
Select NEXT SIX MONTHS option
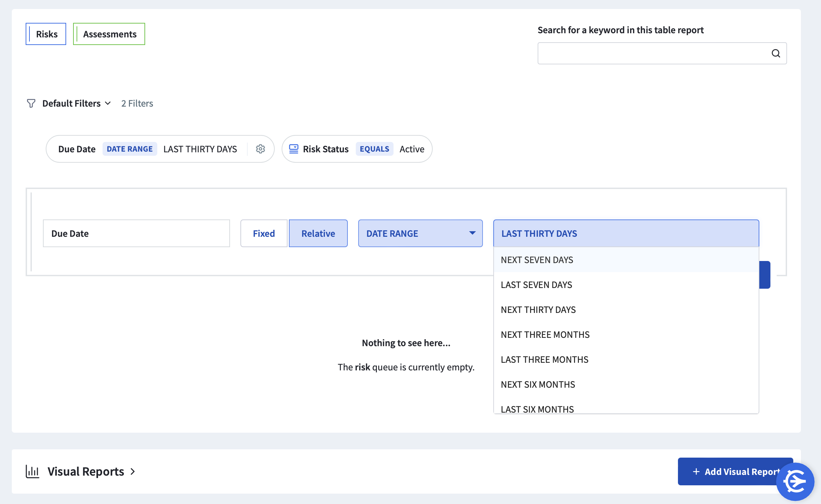pos(537,384)
